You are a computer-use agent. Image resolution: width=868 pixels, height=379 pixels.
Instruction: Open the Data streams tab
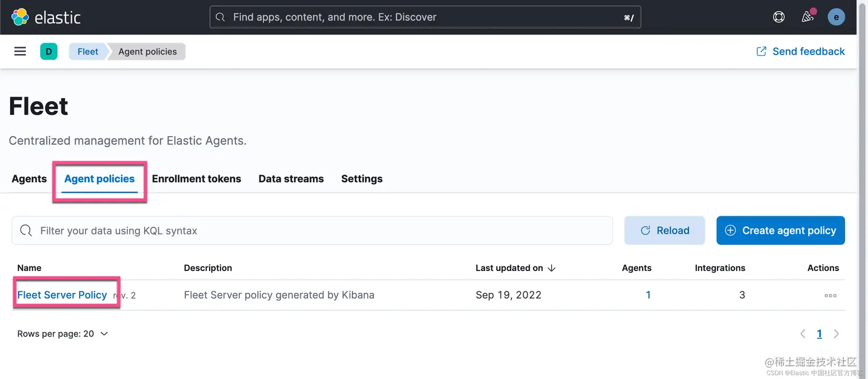click(291, 179)
